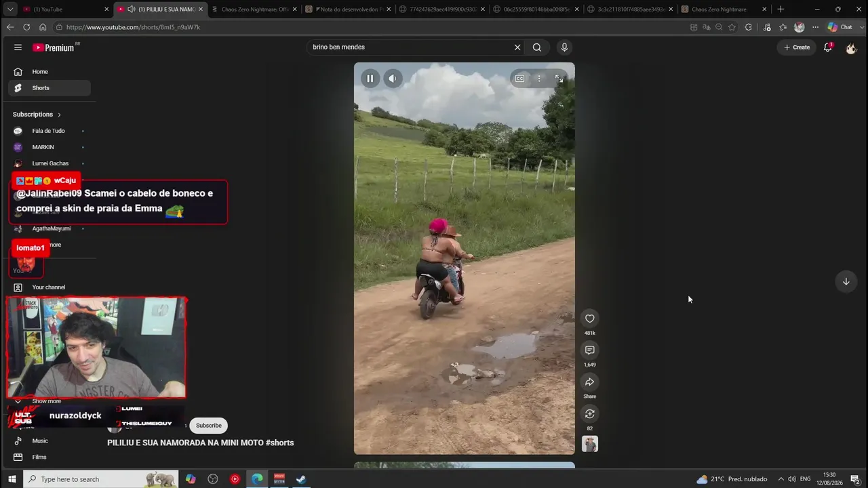
Task: Click the Create button
Action: pyautogui.click(x=797, y=47)
